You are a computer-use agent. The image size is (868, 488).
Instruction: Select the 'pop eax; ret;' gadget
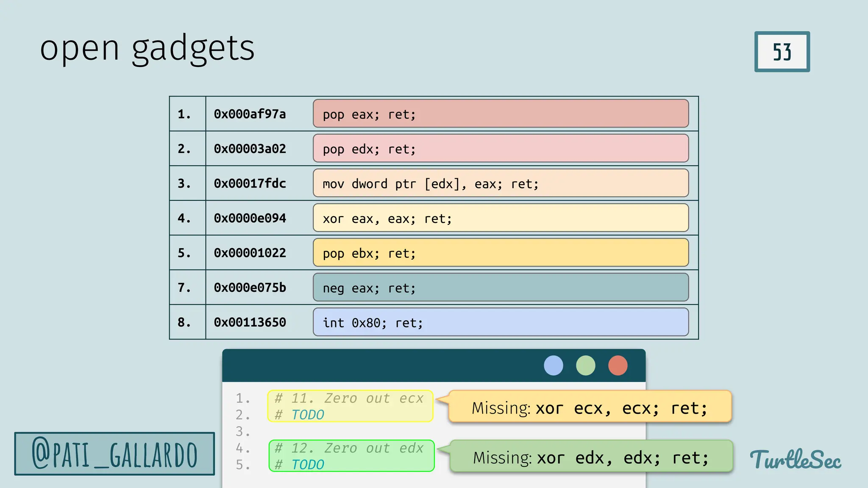coord(501,114)
